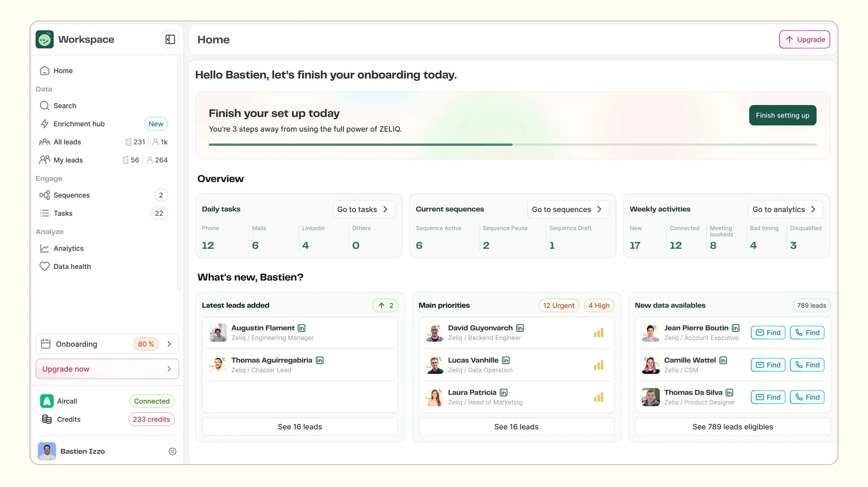Viewport: 868px width, 487px height.
Task: Go to tasks from Daily tasks
Action: [363, 209]
